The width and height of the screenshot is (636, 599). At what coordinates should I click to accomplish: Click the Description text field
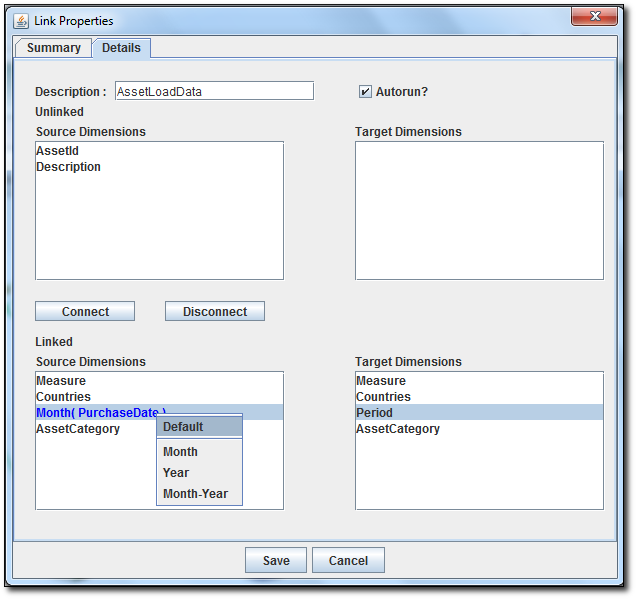tap(214, 91)
